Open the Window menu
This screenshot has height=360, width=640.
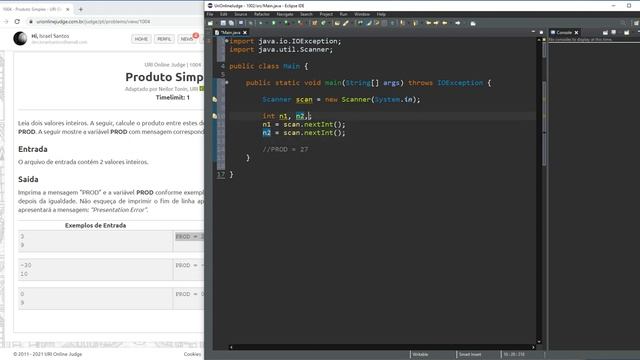point(362,14)
